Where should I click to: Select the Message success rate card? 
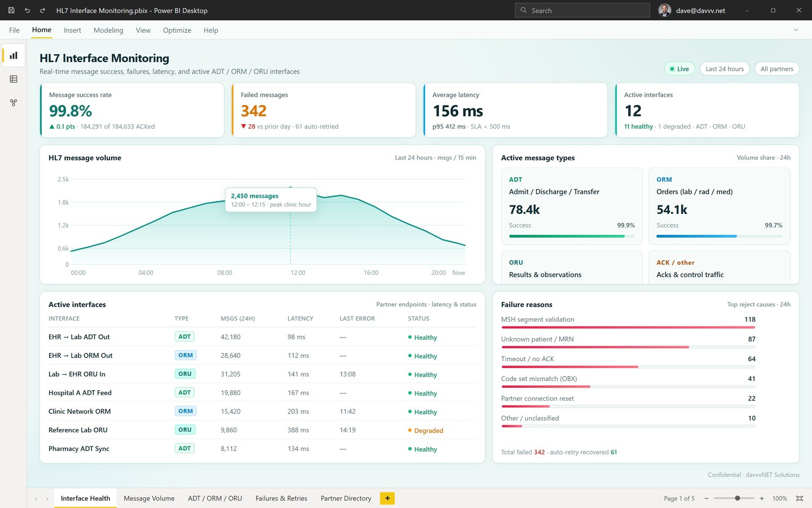[x=132, y=110]
